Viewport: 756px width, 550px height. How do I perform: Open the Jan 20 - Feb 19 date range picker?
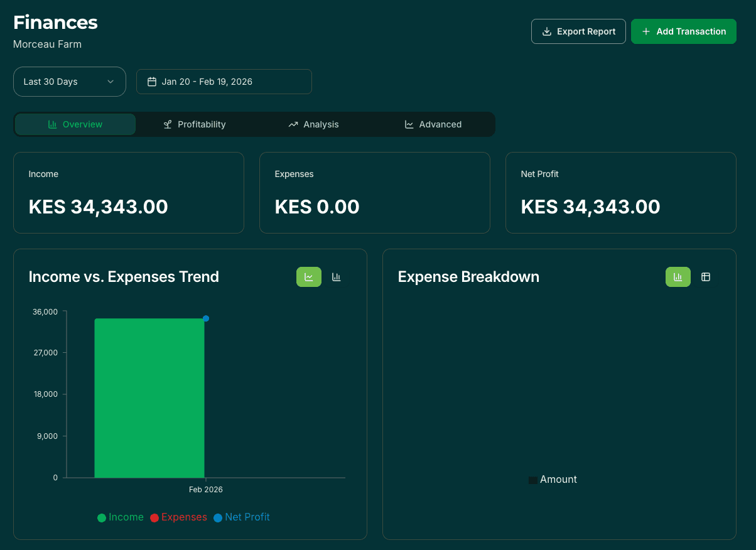[x=224, y=81]
